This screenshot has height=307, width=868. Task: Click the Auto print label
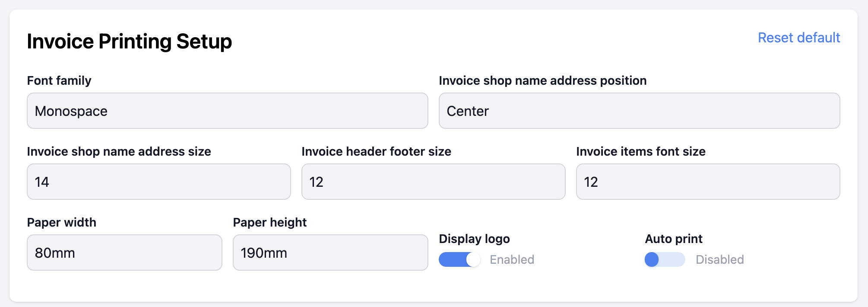[673, 239]
